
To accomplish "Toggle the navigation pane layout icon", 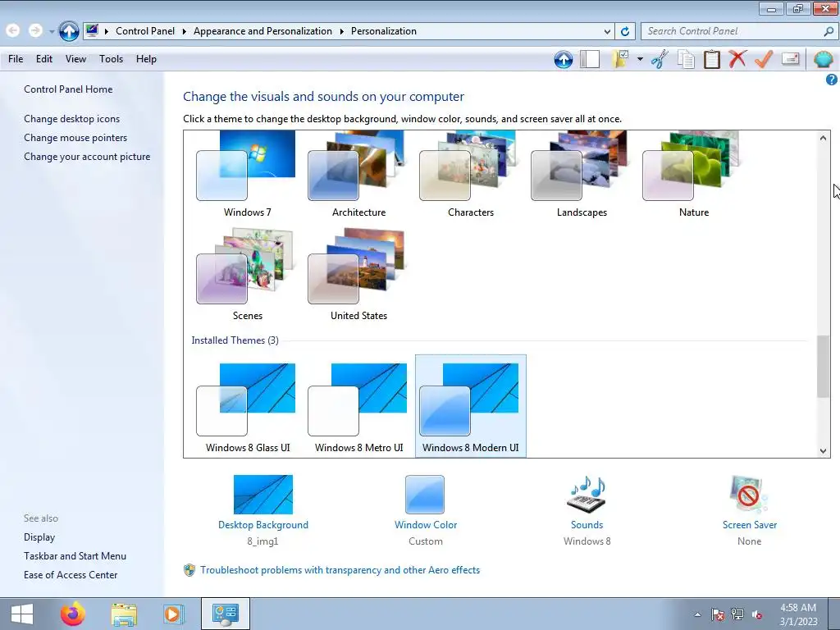I will [590, 59].
